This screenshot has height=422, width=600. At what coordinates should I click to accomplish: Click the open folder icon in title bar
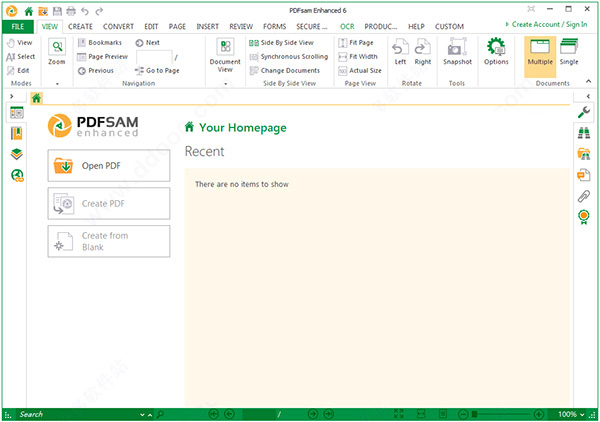coord(43,11)
